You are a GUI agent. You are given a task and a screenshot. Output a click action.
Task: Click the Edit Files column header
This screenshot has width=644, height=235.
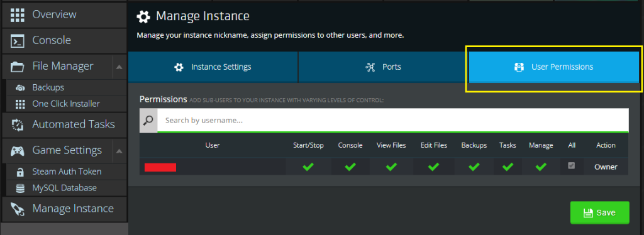434,145
